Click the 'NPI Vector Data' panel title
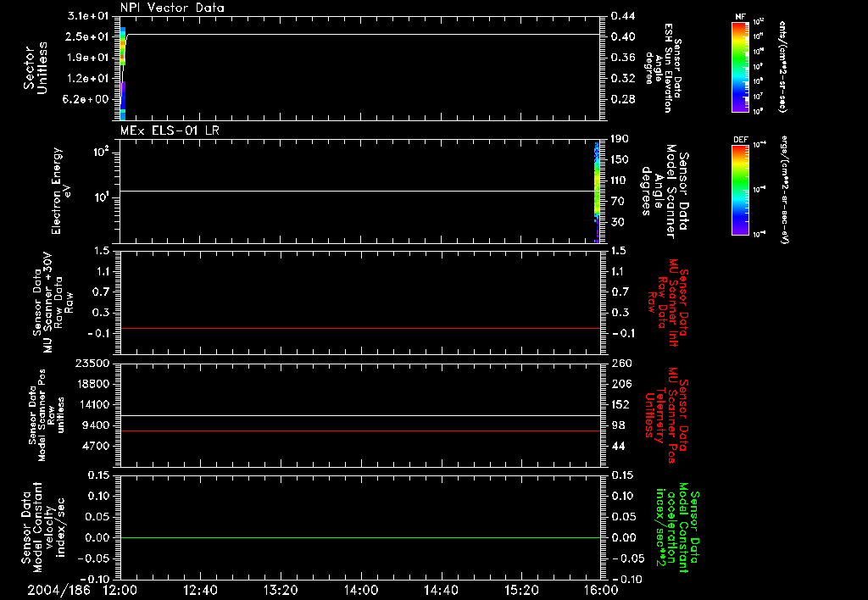Screen dimensions: 868x600 click(172, 8)
